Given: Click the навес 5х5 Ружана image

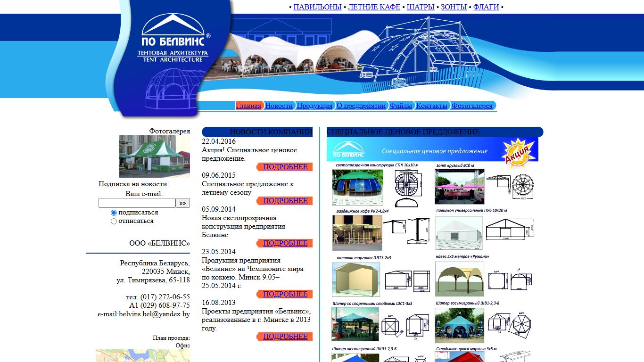Looking at the screenshot, I should 460,279.
